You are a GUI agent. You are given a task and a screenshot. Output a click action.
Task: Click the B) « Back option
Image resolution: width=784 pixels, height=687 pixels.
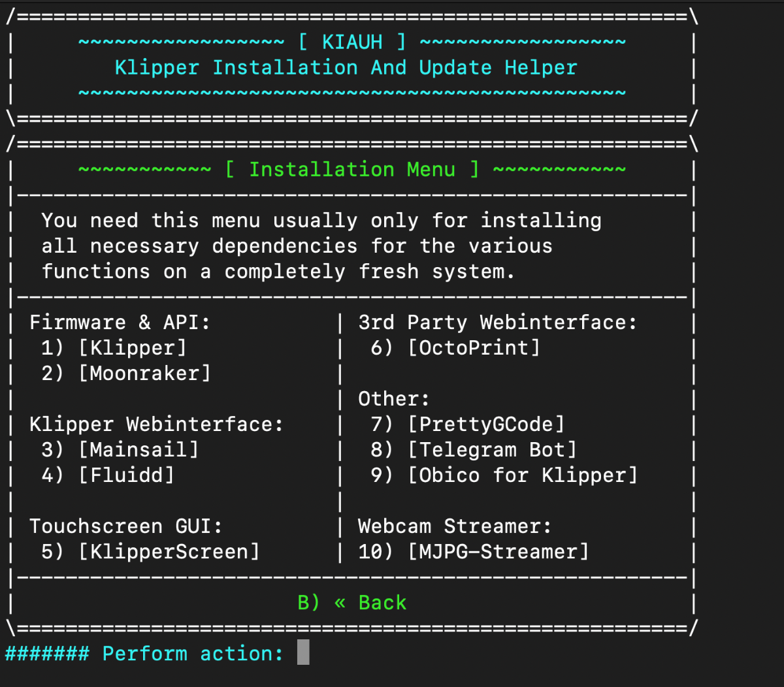(352, 602)
